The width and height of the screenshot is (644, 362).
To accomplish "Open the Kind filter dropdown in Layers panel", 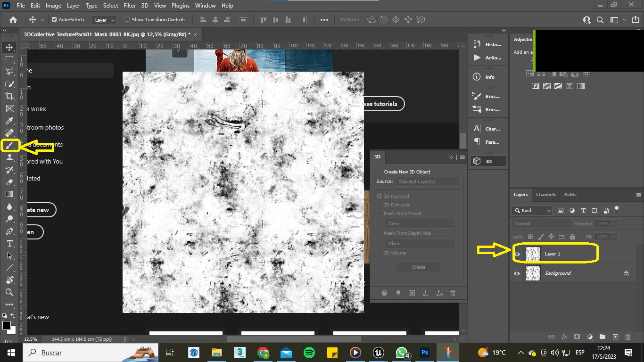I will pos(531,210).
